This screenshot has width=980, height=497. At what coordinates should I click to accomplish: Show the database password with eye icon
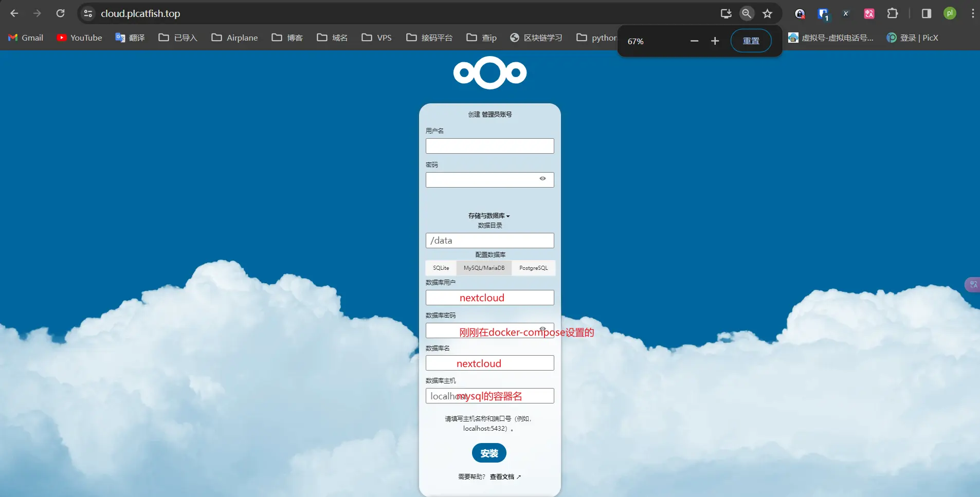click(542, 329)
